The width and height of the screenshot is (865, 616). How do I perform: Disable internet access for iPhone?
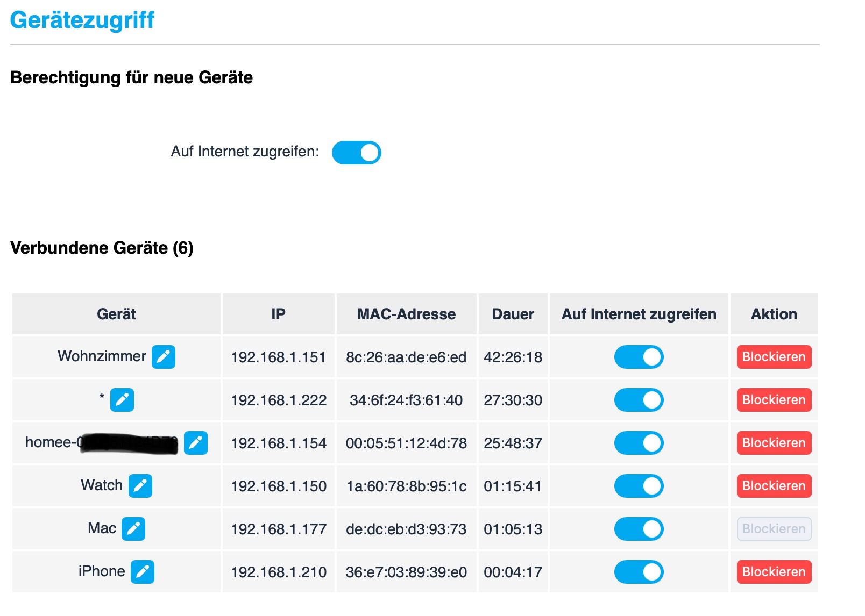point(639,572)
